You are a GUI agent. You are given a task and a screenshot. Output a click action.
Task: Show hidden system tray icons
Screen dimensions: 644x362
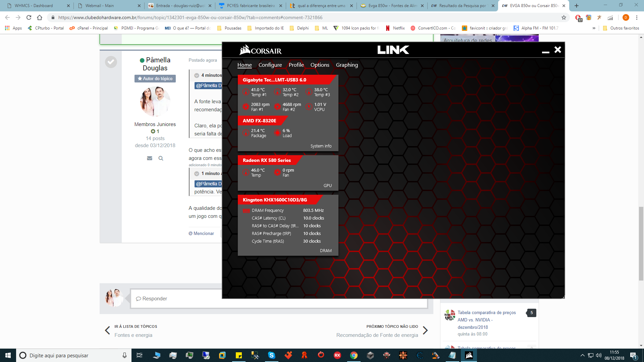(x=583, y=355)
